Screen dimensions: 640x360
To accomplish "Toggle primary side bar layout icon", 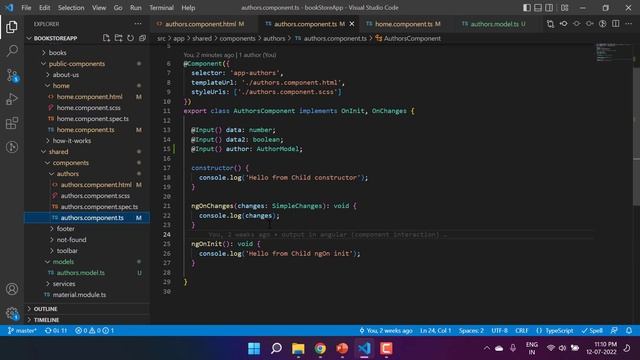I will (527, 8).
